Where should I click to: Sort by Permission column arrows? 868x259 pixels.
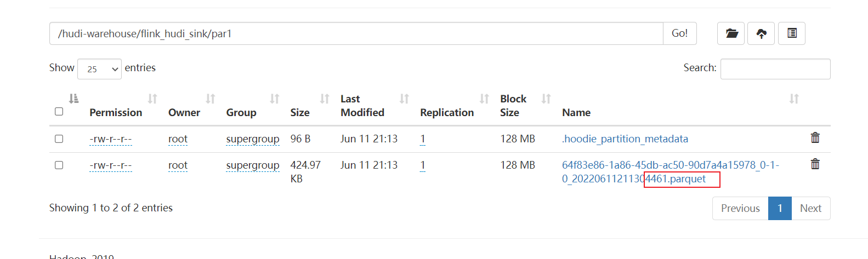click(152, 99)
